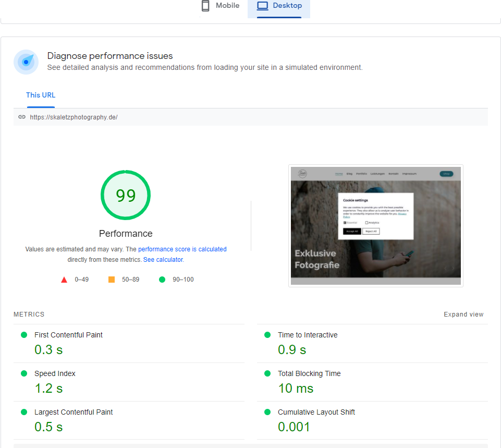Click the First Contentful Paint label
This screenshot has width=501, height=448.
coord(68,335)
